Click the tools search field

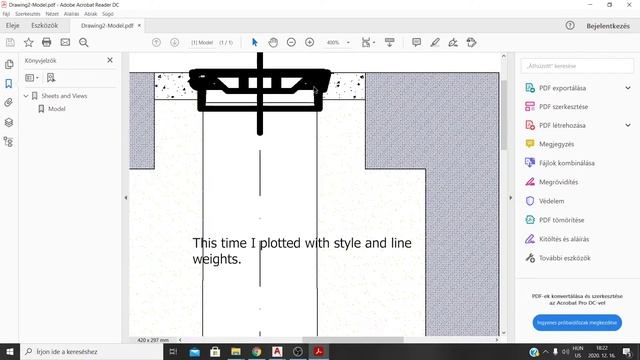(577, 66)
